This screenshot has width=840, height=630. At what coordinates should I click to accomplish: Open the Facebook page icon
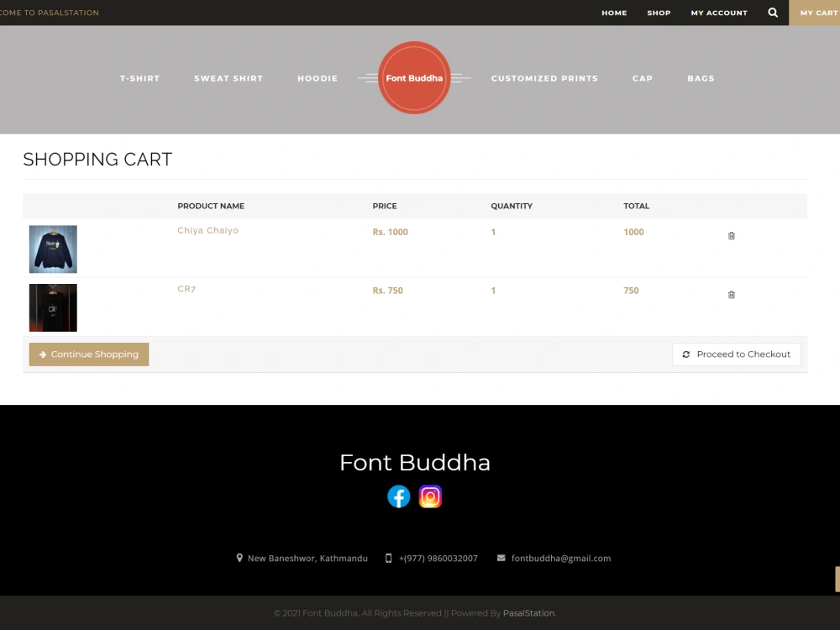pyautogui.click(x=398, y=496)
